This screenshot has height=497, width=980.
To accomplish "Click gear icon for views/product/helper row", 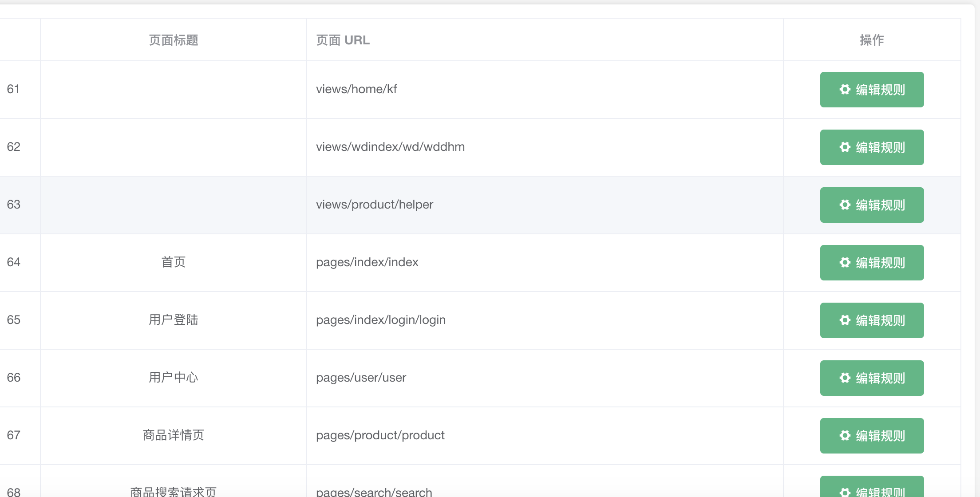I will pos(845,205).
